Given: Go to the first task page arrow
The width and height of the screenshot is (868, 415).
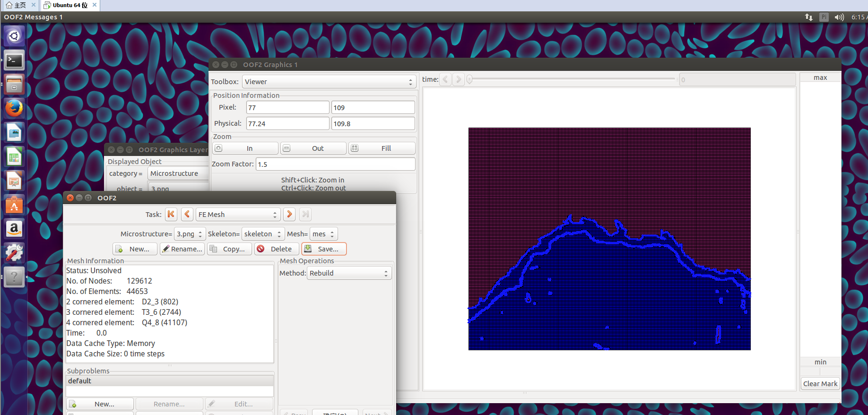Looking at the screenshot, I should tap(171, 215).
